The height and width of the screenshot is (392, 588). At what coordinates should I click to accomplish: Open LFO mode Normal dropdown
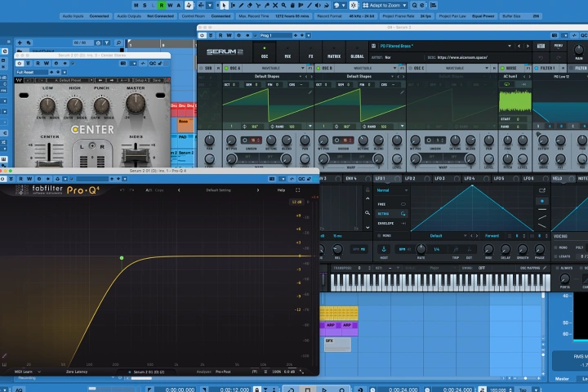[x=392, y=190]
